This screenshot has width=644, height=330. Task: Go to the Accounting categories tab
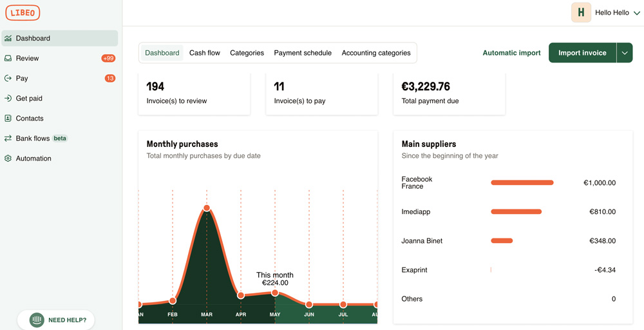tap(376, 53)
